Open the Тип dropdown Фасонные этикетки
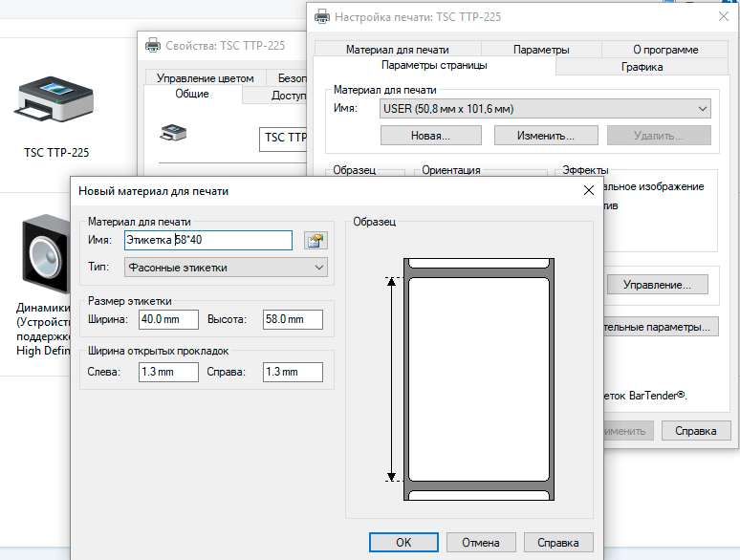 tap(228, 268)
